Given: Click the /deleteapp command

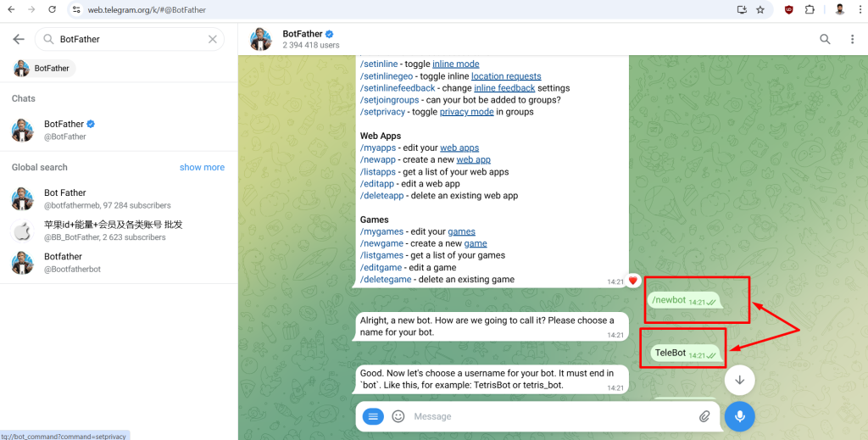Looking at the screenshot, I should (382, 195).
